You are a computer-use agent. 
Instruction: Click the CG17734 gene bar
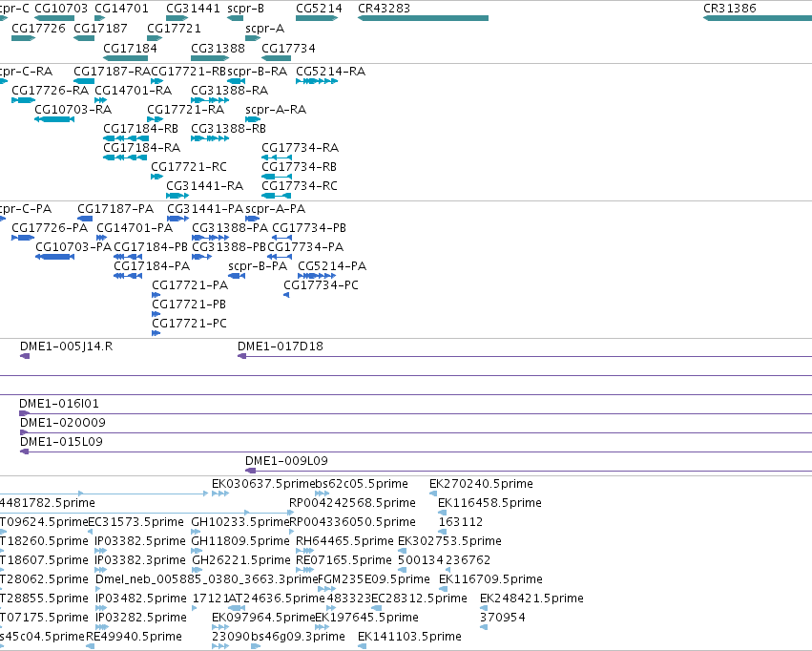(277, 58)
